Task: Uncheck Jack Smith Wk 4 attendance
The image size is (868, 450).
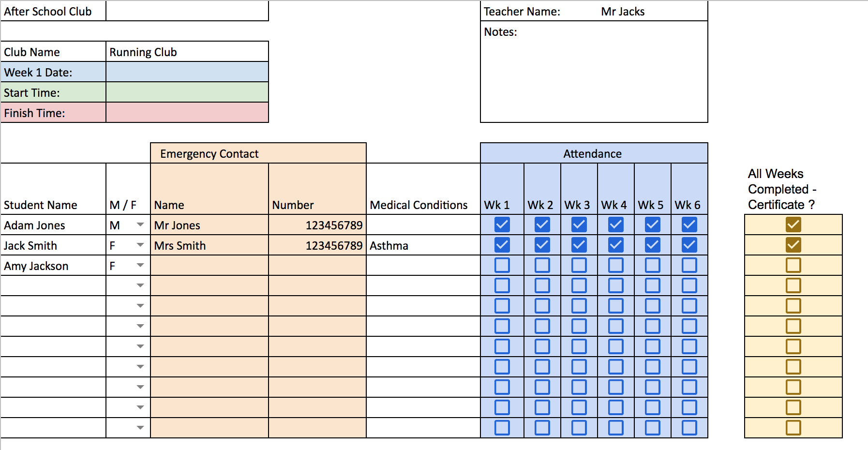Action: click(615, 245)
